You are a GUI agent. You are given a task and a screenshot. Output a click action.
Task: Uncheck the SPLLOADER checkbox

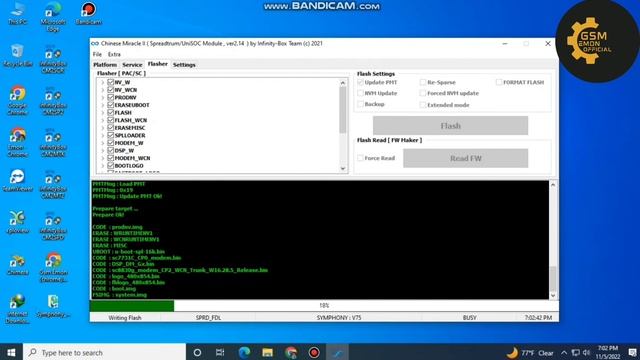pyautogui.click(x=110, y=135)
